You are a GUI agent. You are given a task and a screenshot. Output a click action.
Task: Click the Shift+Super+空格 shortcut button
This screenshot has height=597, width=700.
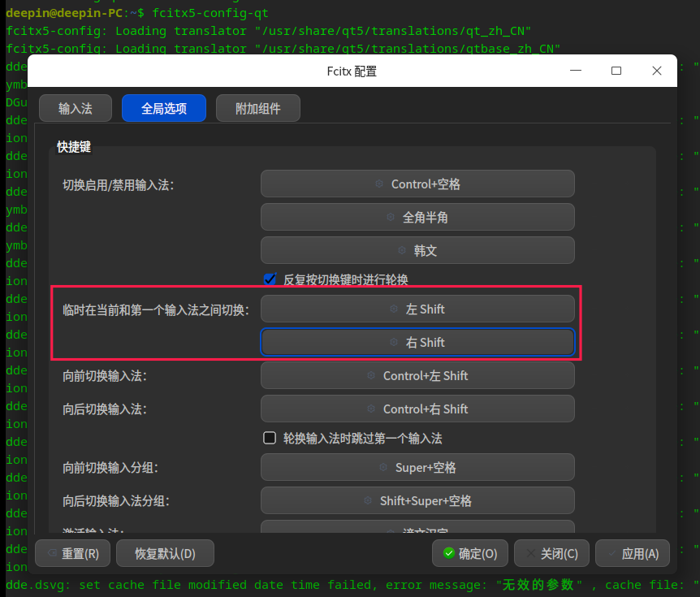417,500
